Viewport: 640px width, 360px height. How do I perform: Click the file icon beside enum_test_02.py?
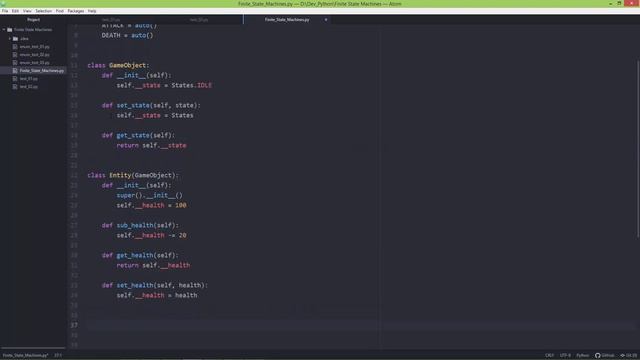pyautogui.click(x=15, y=54)
